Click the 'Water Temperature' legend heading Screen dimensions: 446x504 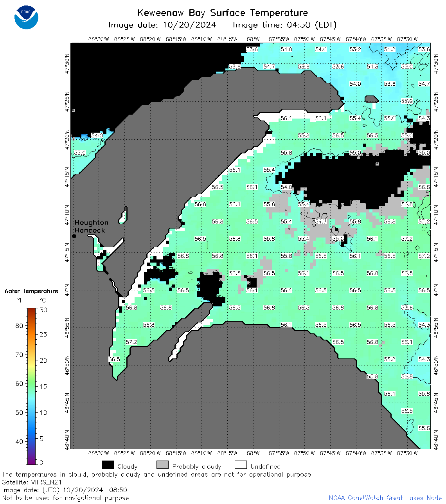pos(31,291)
